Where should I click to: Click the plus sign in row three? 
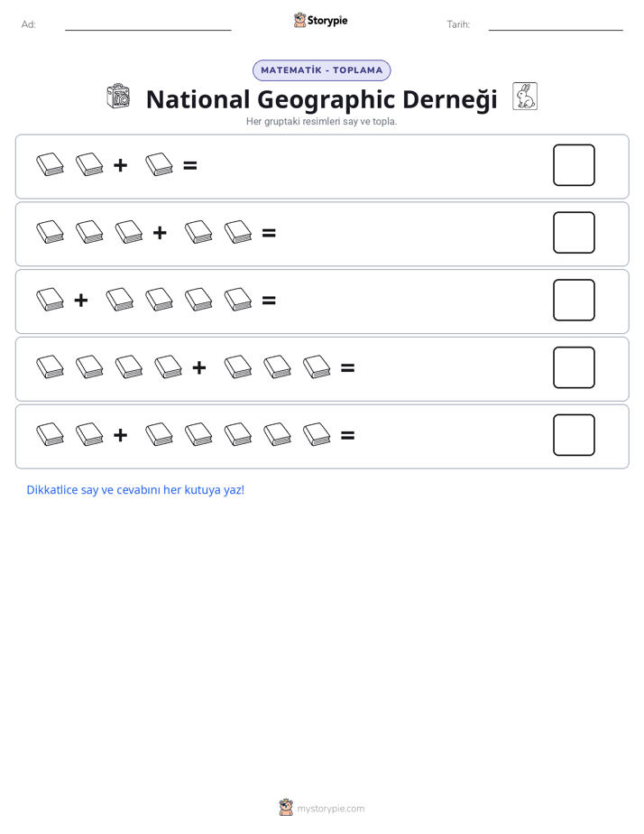(81, 301)
